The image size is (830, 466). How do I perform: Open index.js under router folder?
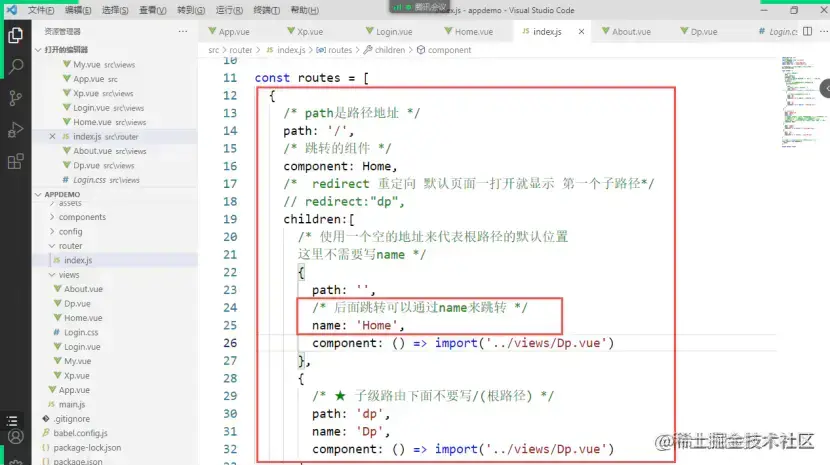[78, 260]
